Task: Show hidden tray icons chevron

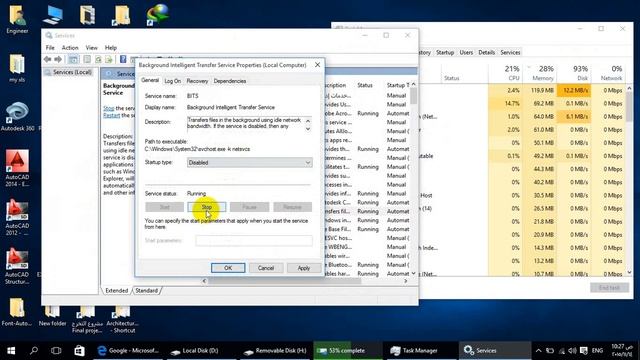Action: [x=538, y=351]
